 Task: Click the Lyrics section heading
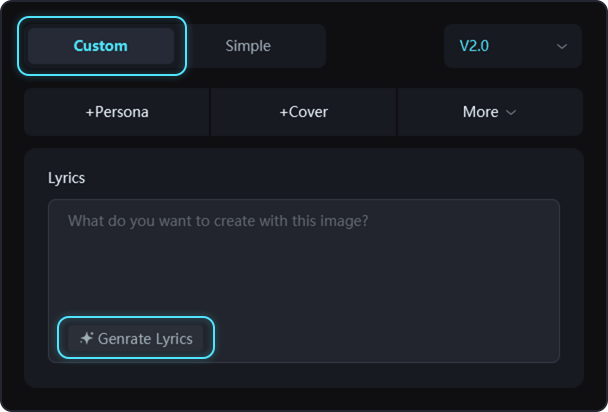tap(66, 178)
